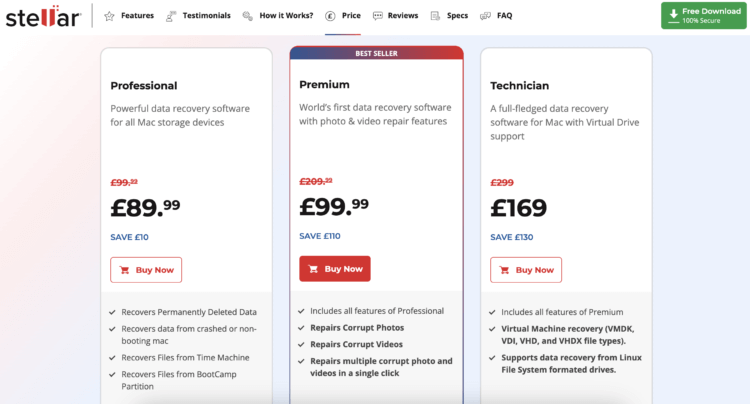Open the Reviews navigation tab
The width and height of the screenshot is (750, 404).
coord(403,16)
